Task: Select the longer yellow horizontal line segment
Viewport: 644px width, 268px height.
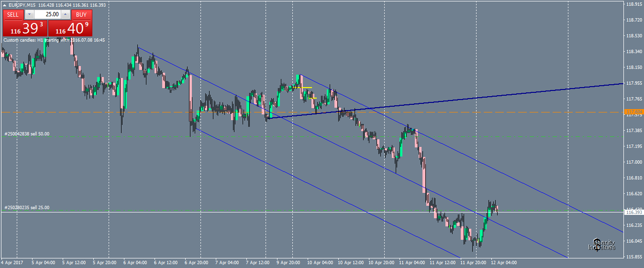Action: [x=302, y=88]
